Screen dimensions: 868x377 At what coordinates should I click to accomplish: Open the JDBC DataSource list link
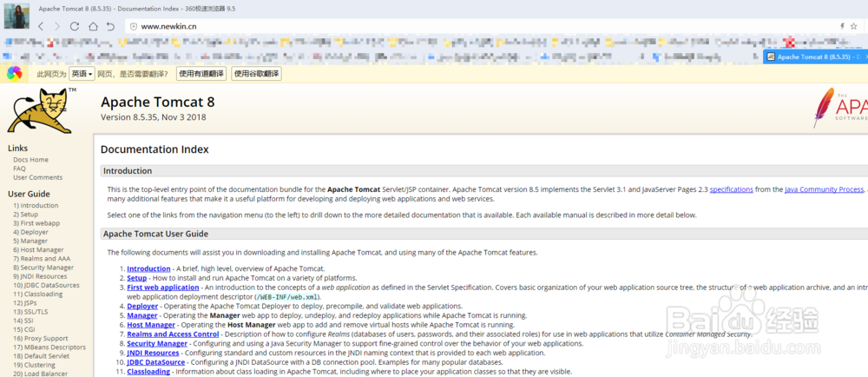click(156, 362)
